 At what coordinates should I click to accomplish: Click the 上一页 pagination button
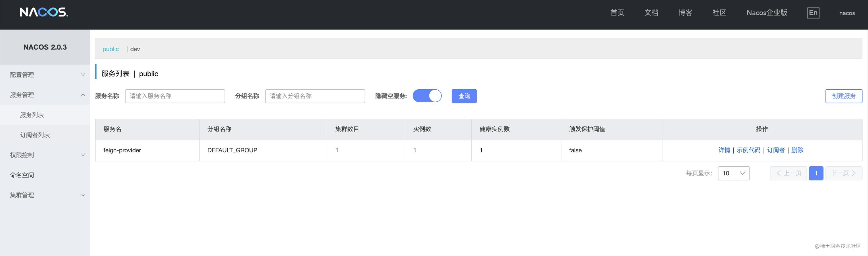click(x=788, y=173)
